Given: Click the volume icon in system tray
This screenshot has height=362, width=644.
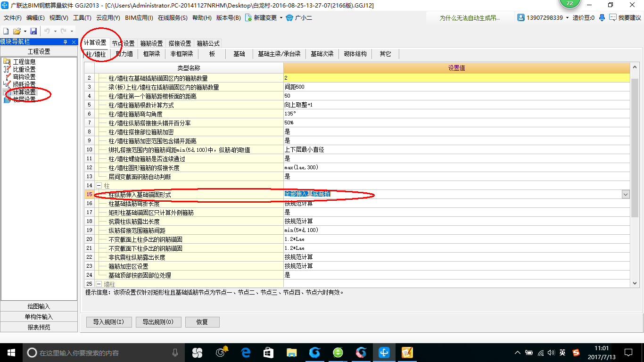Looking at the screenshot, I should [551, 353].
